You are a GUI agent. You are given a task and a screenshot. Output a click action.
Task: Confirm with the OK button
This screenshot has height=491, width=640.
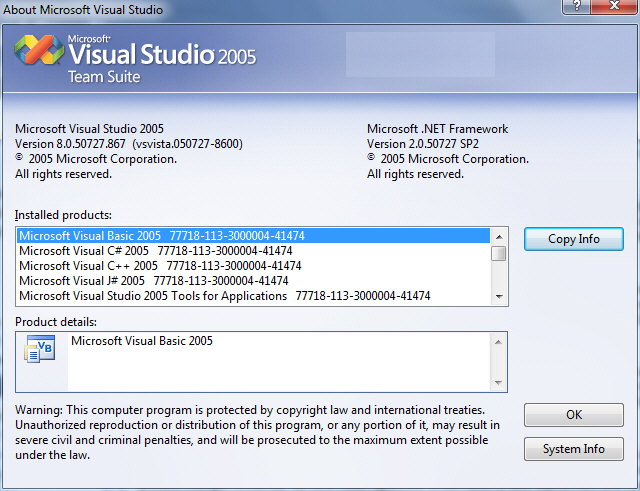[573, 415]
